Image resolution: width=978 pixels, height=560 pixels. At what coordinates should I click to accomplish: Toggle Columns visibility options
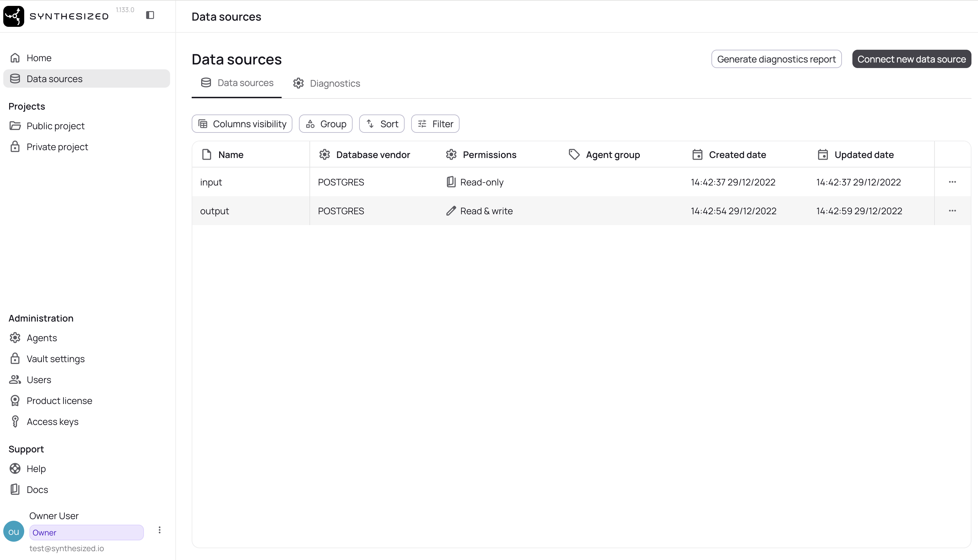click(x=241, y=123)
